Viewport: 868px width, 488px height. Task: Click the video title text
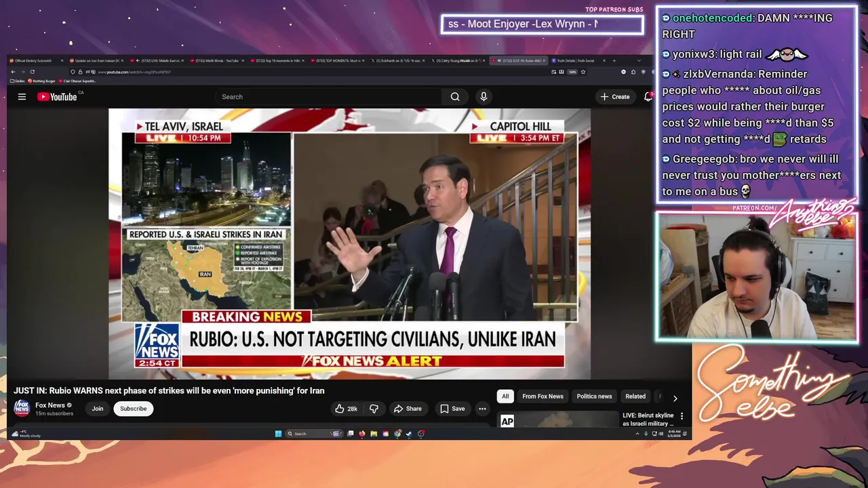tap(169, 391)
